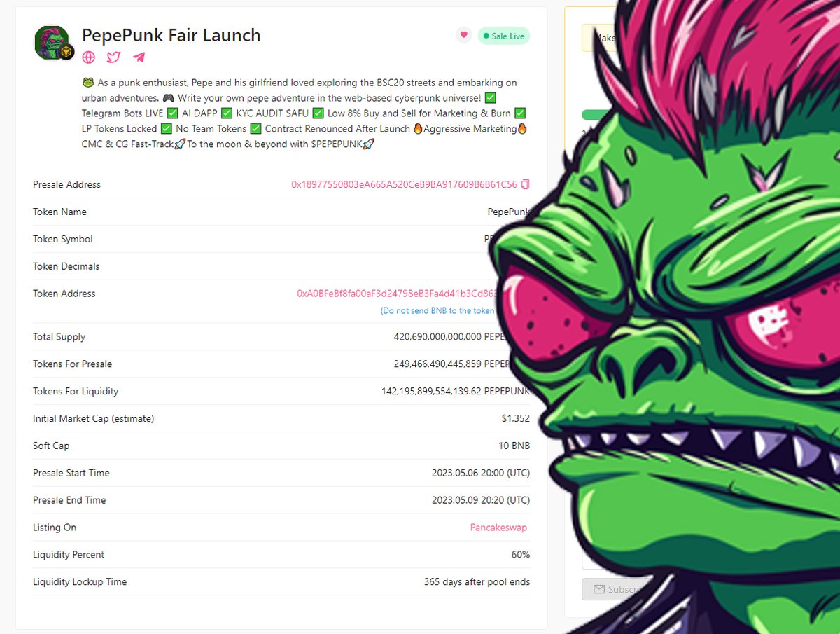This screenshot has height=634, width=840.
Task: Click the PepePunk token logo avatar
Action: [52, 43]
